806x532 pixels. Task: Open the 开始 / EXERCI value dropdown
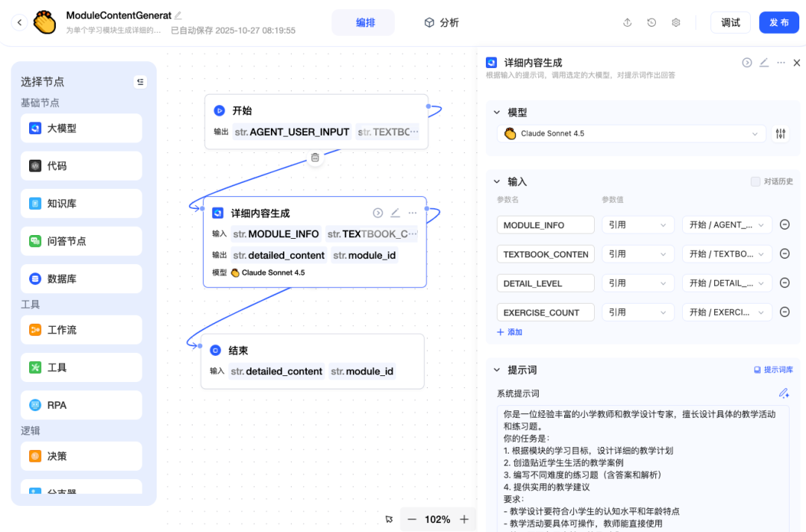[x=727, y=312]
